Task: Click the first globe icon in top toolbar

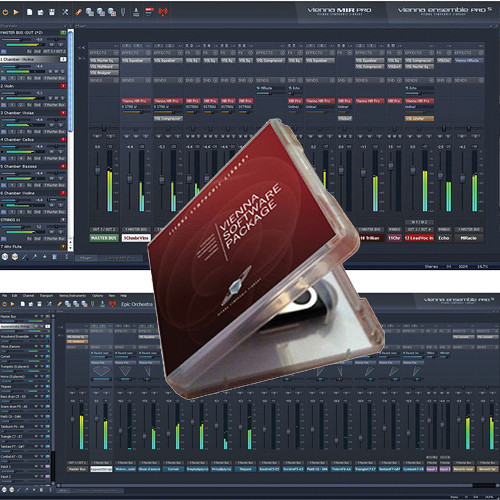Action: pyautogui.click(x=90, y=12)
